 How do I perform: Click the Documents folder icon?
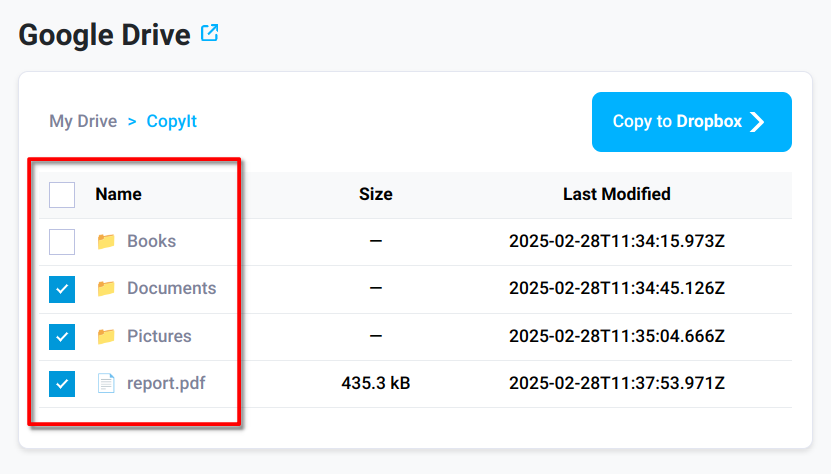(x=106, y=288)
